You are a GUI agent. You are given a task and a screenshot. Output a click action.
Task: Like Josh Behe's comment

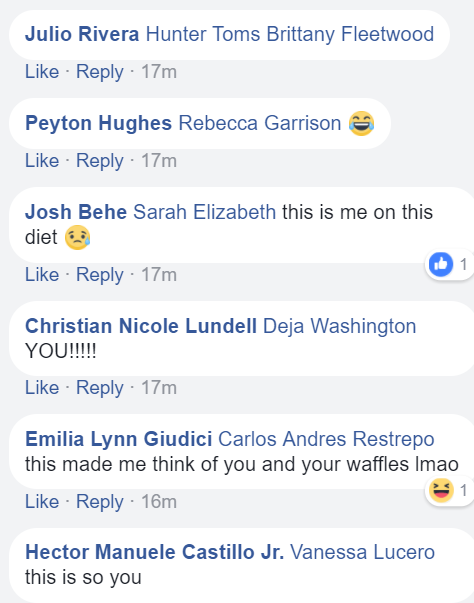click(x=42, y=275)
